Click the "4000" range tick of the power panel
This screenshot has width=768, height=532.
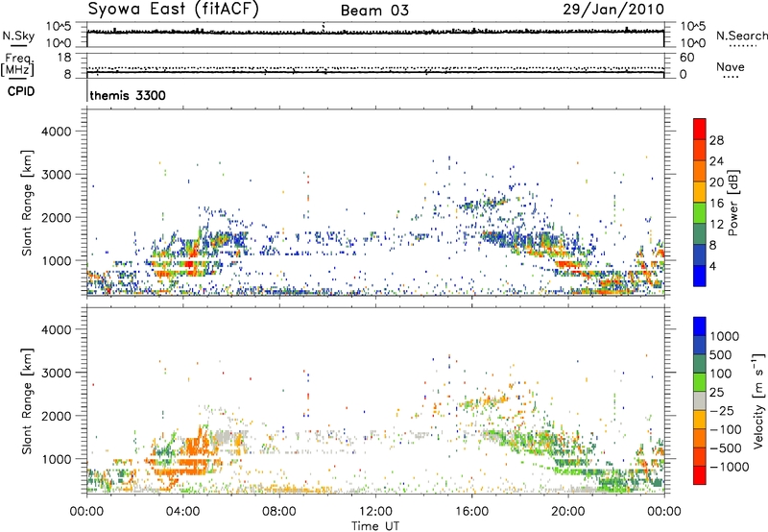coord(56,132)
